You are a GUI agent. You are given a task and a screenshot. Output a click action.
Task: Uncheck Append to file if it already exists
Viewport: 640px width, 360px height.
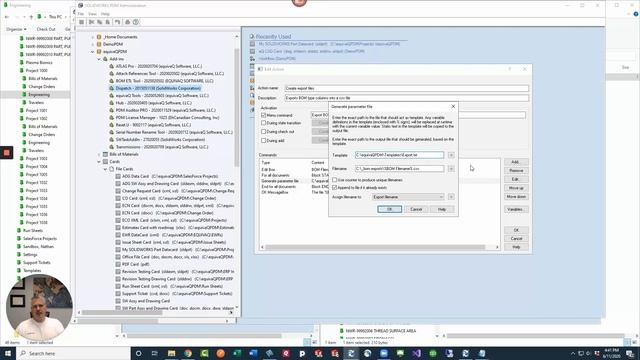coord(335,187)
